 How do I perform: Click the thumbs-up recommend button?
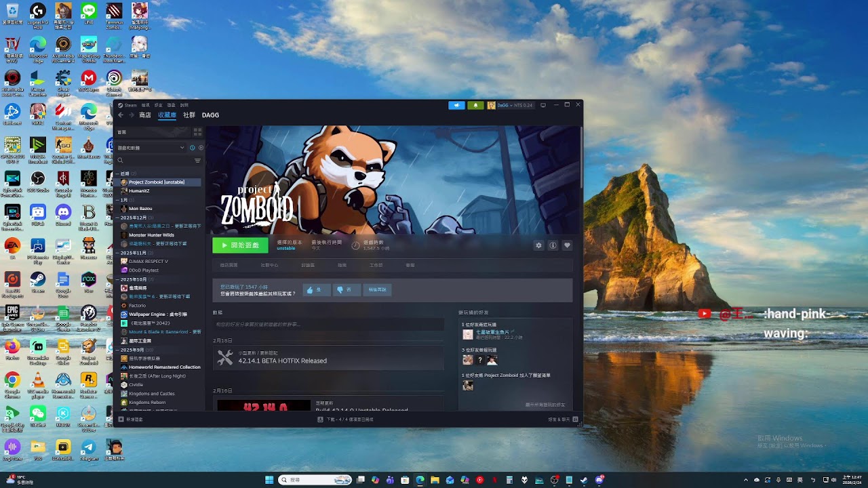pos(316,289)
